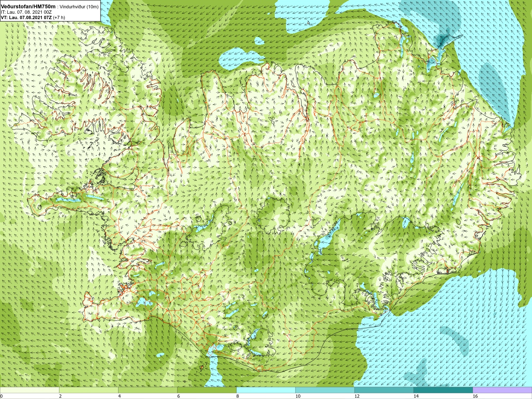Click the Vindurhviður (10m) label
Image resolution: width=532 pixels, height=399 pixels.
tap(79, 7)
